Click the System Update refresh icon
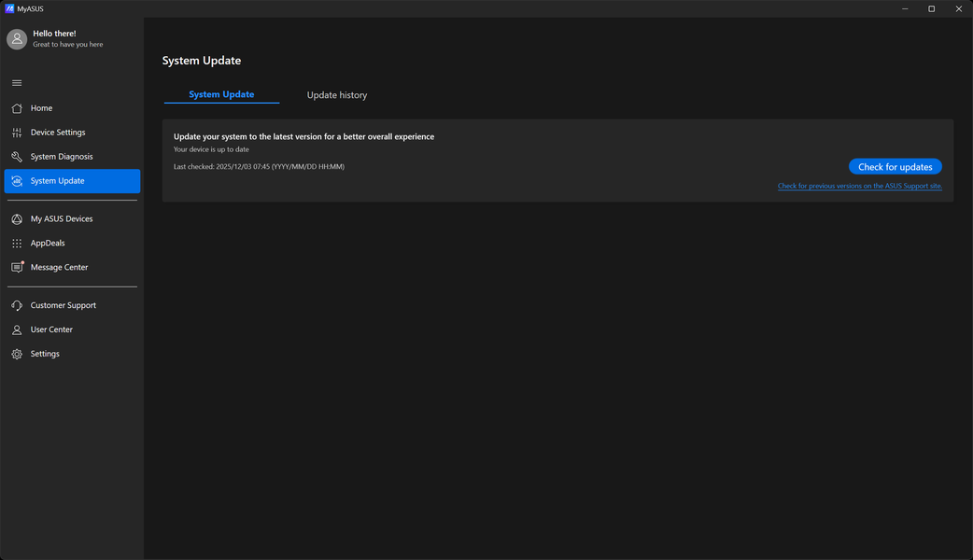Screen dimensions: 973x560 [17, 181]
